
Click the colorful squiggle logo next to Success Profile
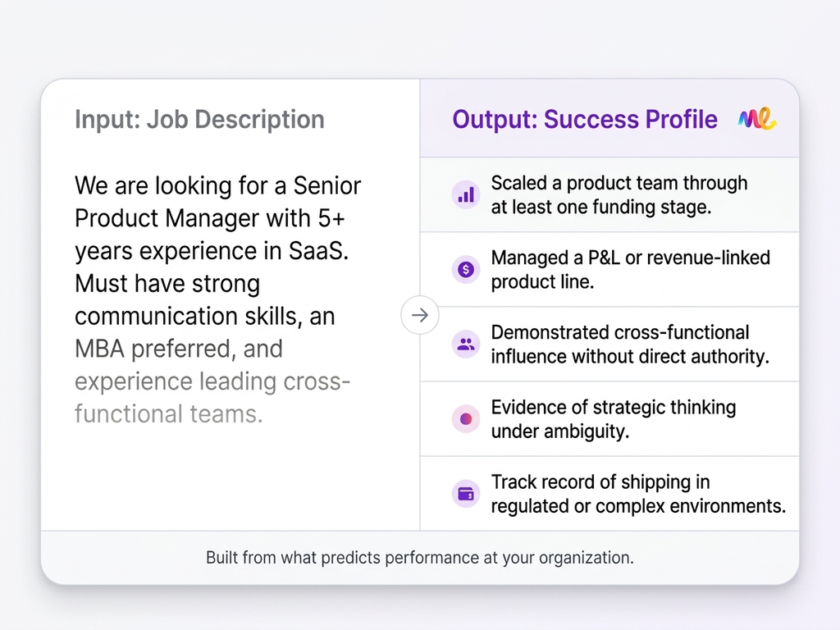click(x=756, y=120)
